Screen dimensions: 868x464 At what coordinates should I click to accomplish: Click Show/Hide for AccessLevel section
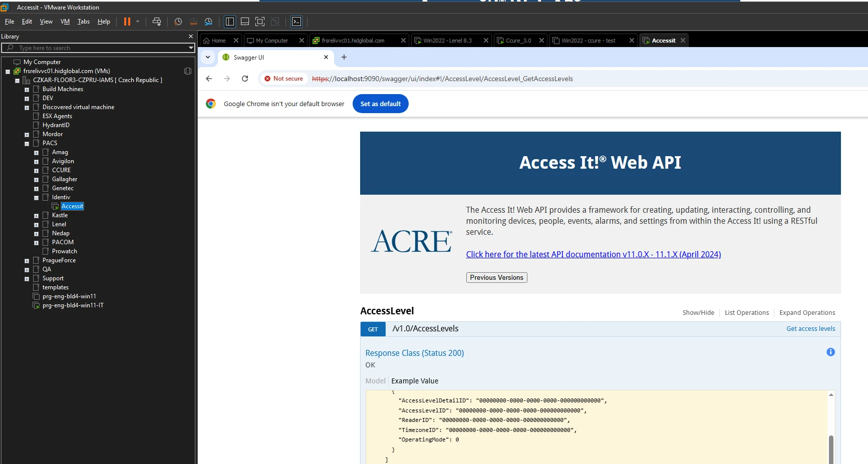coord(698,313)
